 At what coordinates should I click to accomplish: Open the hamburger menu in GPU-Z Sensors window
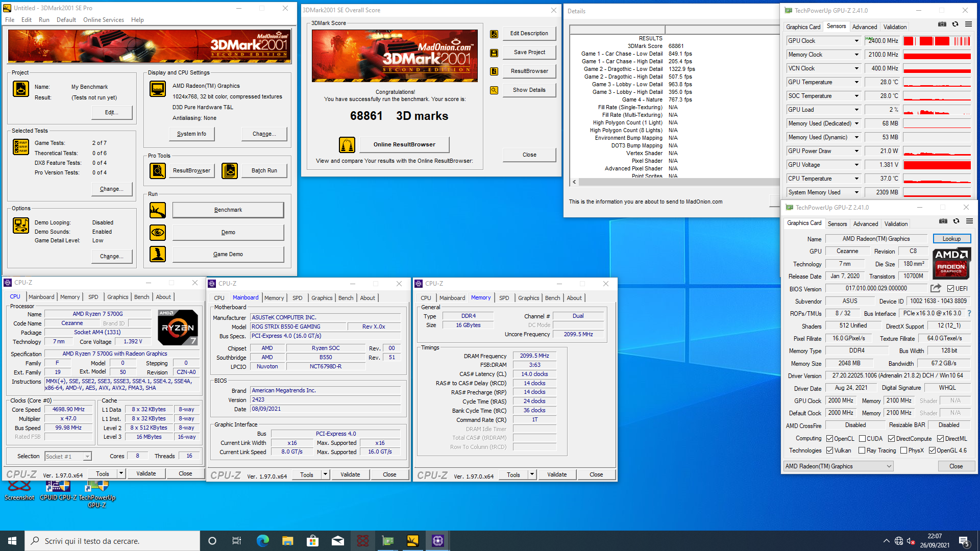pos(969,24)
